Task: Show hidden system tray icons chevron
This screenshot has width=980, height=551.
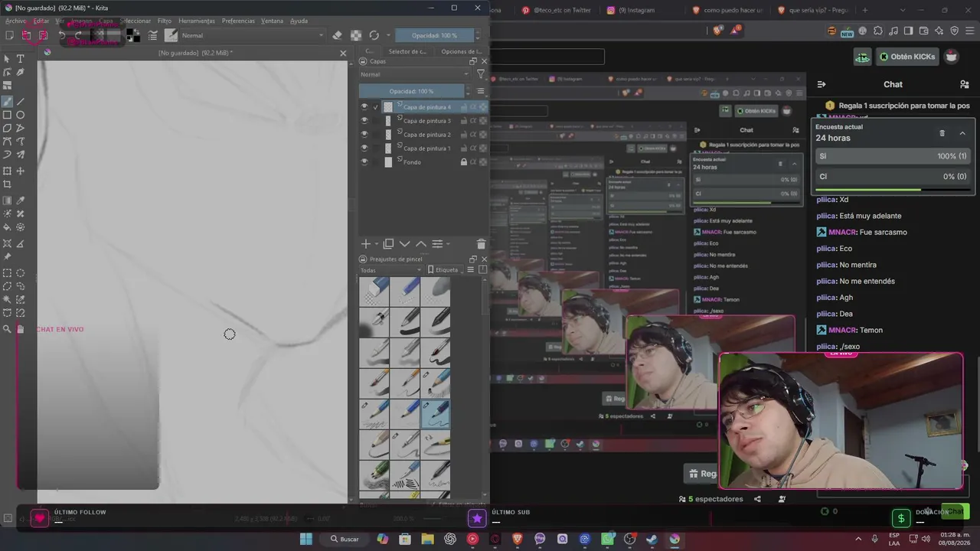Action: click(x=857, y=539)
